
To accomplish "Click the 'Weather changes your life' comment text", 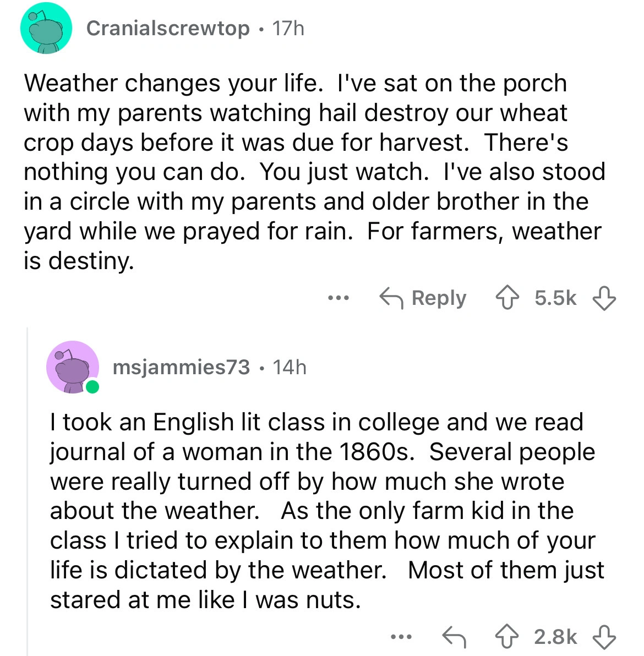I will pyautogui.click(x=314, y=172).
